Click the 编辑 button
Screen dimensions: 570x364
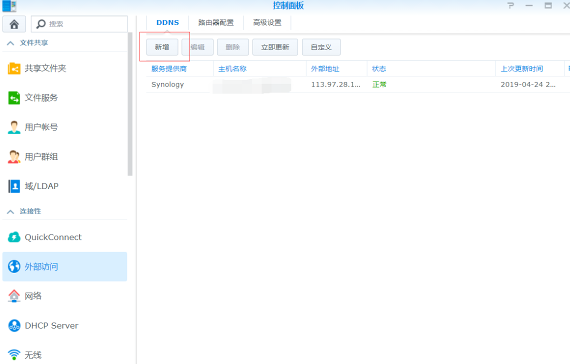click(x=198, y=47)
